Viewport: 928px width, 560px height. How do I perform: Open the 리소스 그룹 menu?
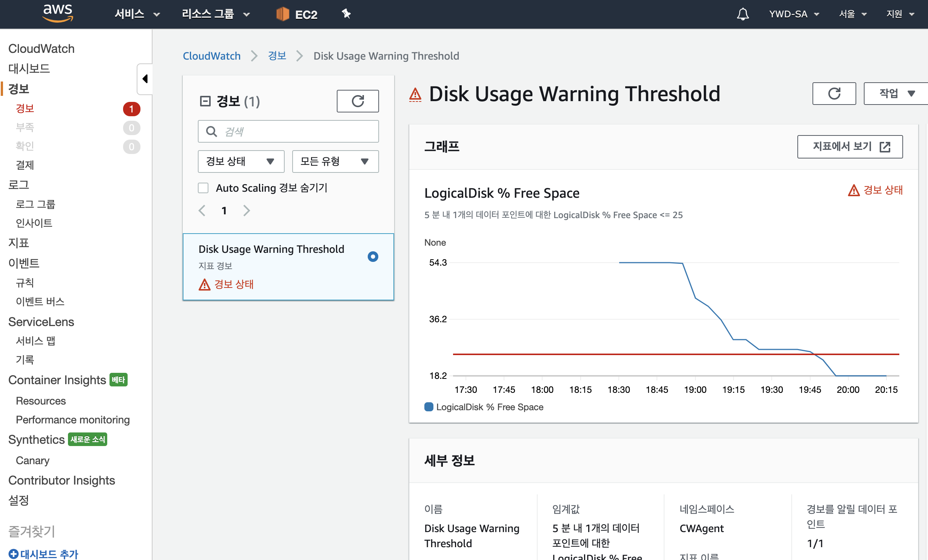pos(215,14)
